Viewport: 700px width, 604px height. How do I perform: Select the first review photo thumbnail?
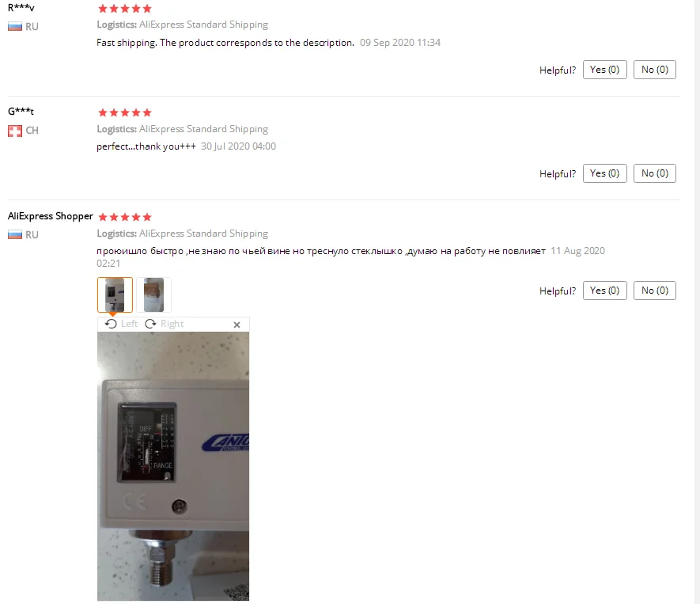(x=115, y=294)
